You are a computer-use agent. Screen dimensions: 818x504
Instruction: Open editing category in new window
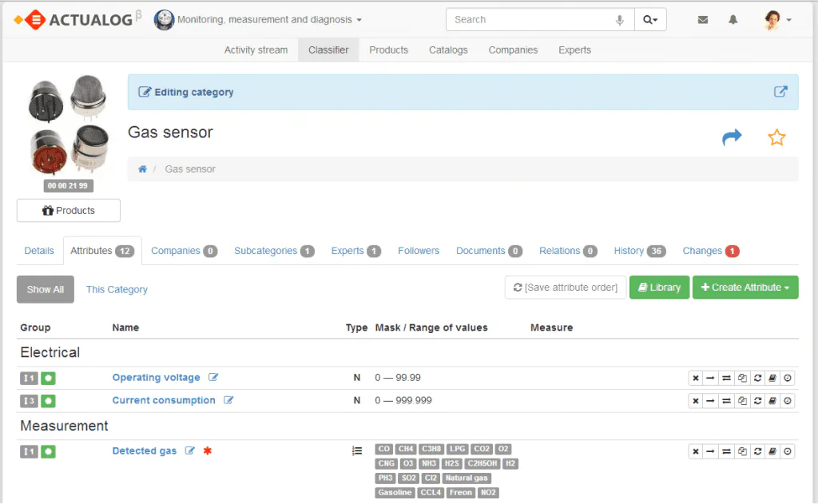(780, 91)
